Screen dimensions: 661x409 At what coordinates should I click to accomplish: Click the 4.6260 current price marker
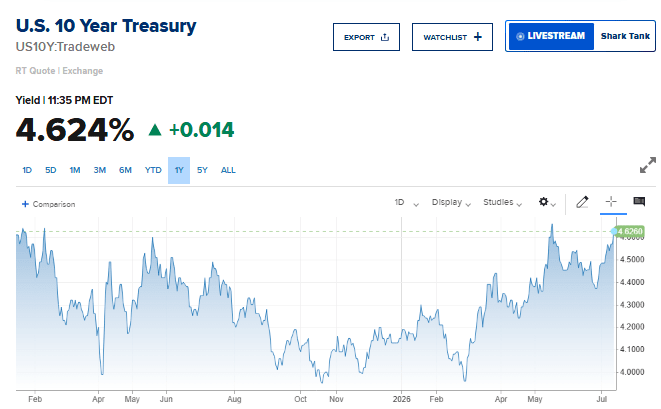pyautogui.click(x=630, y=231)
